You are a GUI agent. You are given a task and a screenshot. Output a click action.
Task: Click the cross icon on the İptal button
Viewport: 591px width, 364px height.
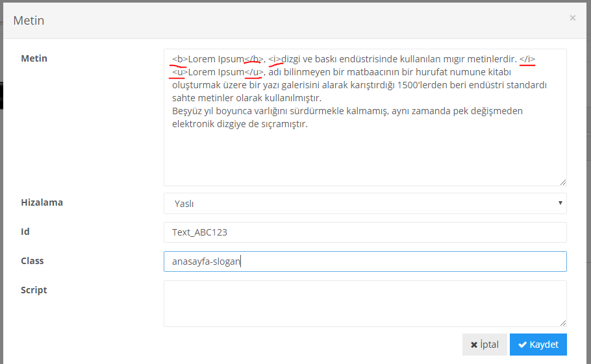474,345
